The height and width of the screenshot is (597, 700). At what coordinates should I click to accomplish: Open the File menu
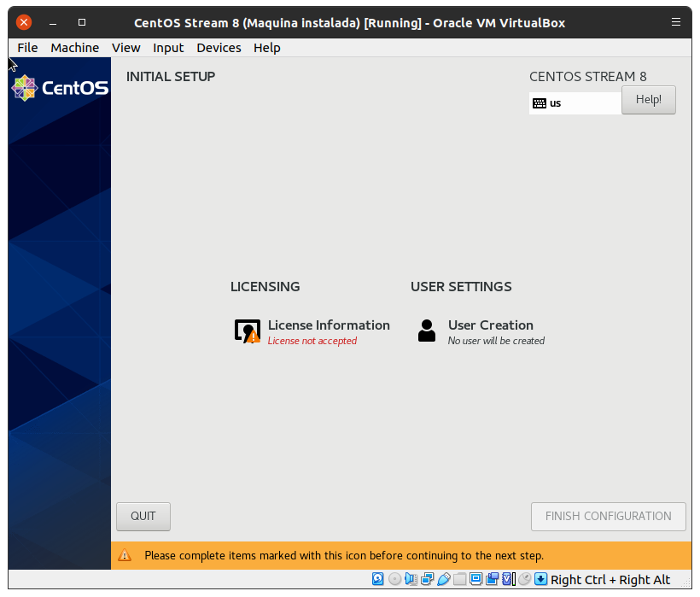(27, 48)
